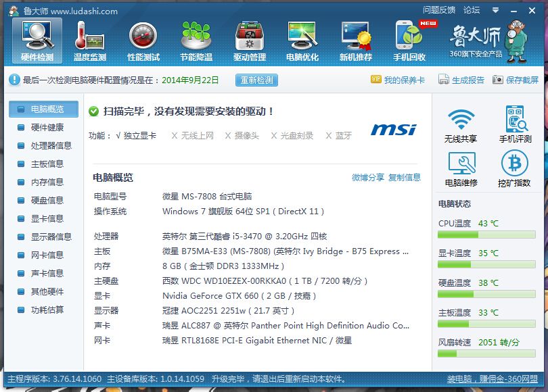Close the Ludashi window

point(532,11)
